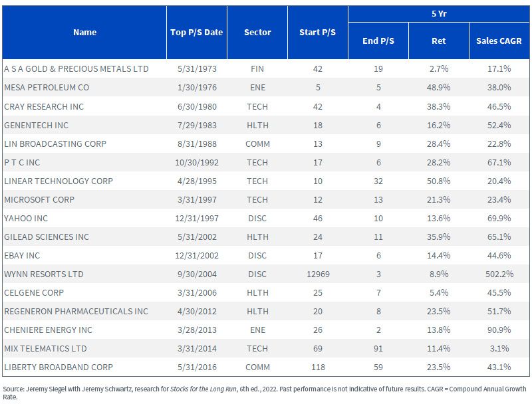The height and width of the screenshot is (406, 532).
Task: Select Linear Technology return value 50.8%
Action: click(439, 181)
